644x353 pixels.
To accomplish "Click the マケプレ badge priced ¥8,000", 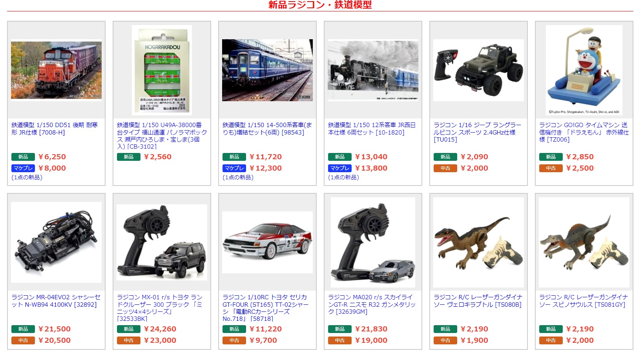I will tap(23, 168).
